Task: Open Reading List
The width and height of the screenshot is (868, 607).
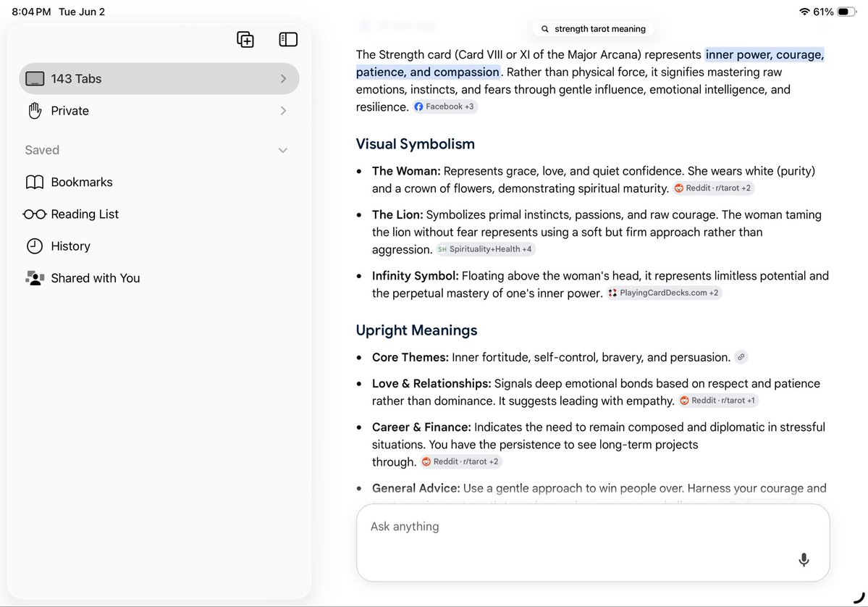Action: (159, 214)
